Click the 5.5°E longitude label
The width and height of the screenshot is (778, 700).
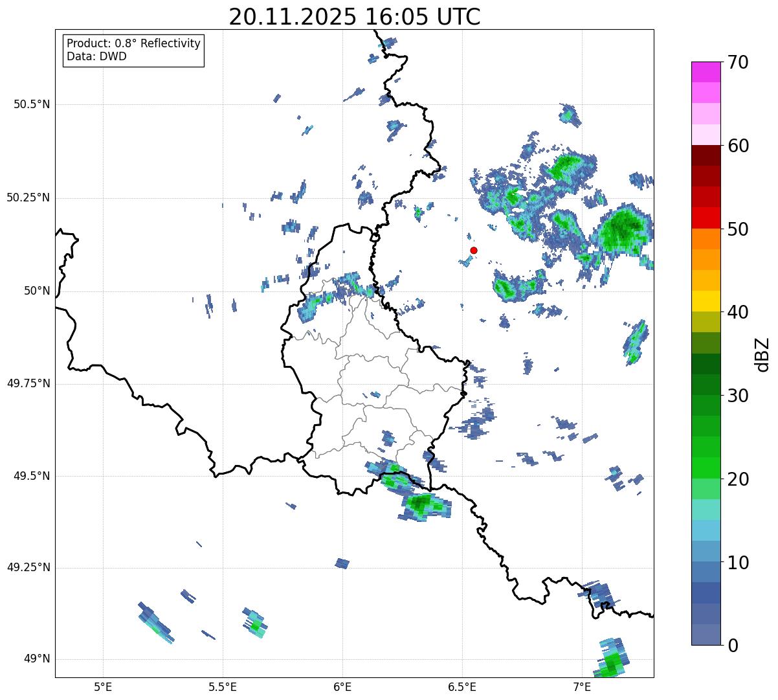pyautogui.click(x=223, y=686)
